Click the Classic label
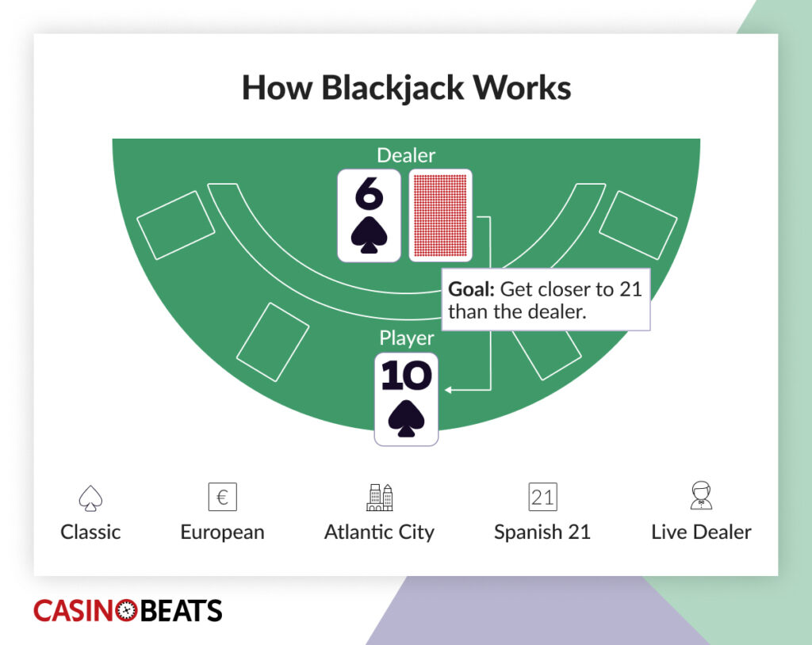The width and height of the screenshot is (812, 645). (x=90, y=532)
